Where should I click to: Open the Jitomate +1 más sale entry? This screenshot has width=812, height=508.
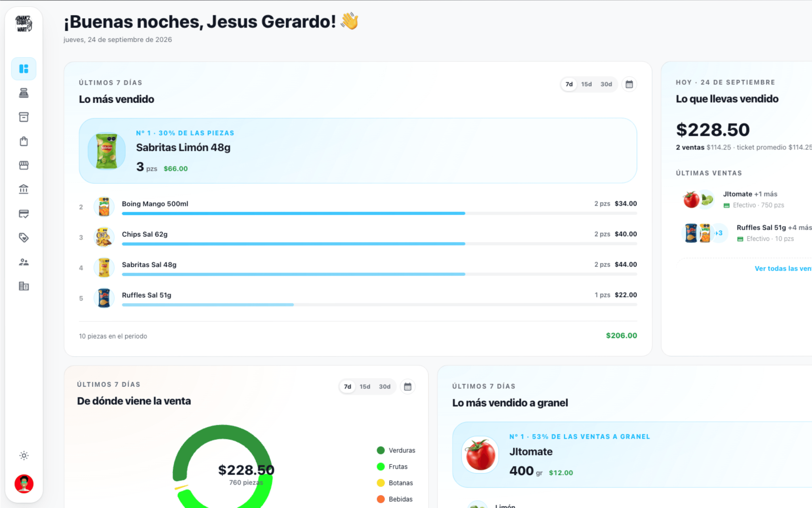coord(747,200)
